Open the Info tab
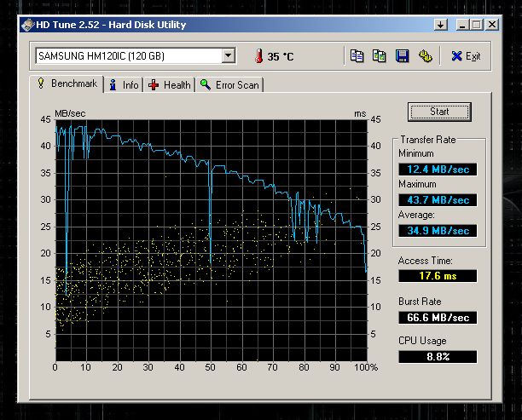This screenshot has height=420, width=522. 124,84
